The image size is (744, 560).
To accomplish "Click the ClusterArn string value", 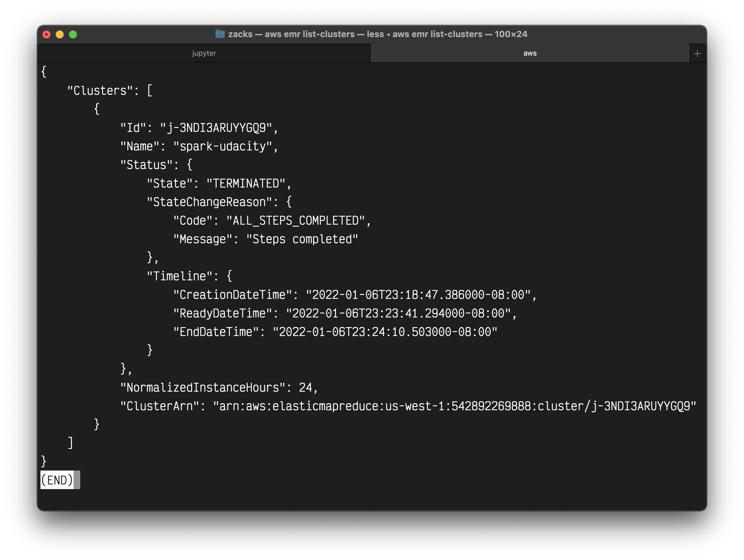I will coord(454,406).
